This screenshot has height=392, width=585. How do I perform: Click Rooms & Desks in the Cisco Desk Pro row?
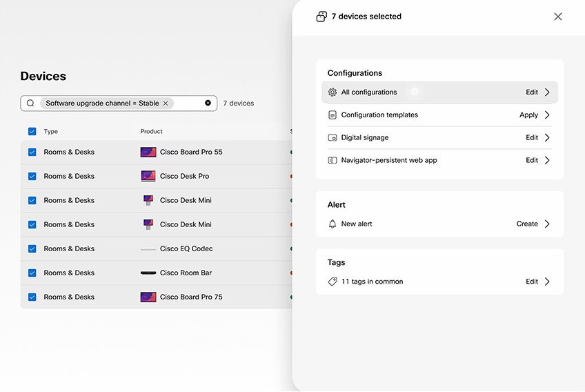point(69,176)
